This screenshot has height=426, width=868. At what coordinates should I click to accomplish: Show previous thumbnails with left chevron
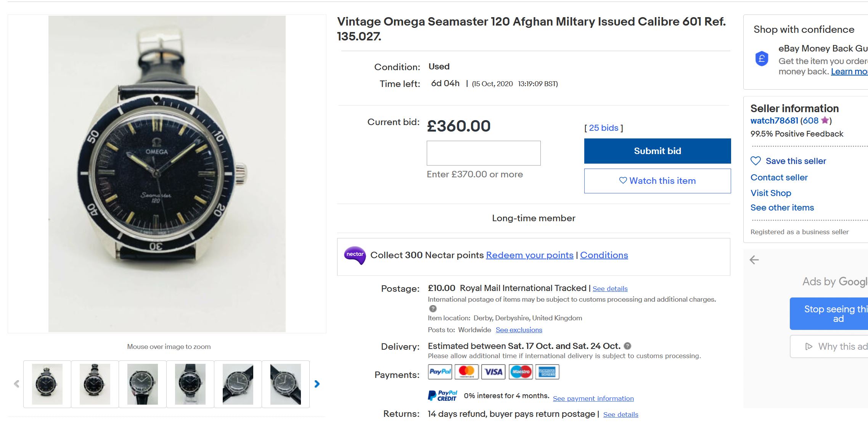16,384
